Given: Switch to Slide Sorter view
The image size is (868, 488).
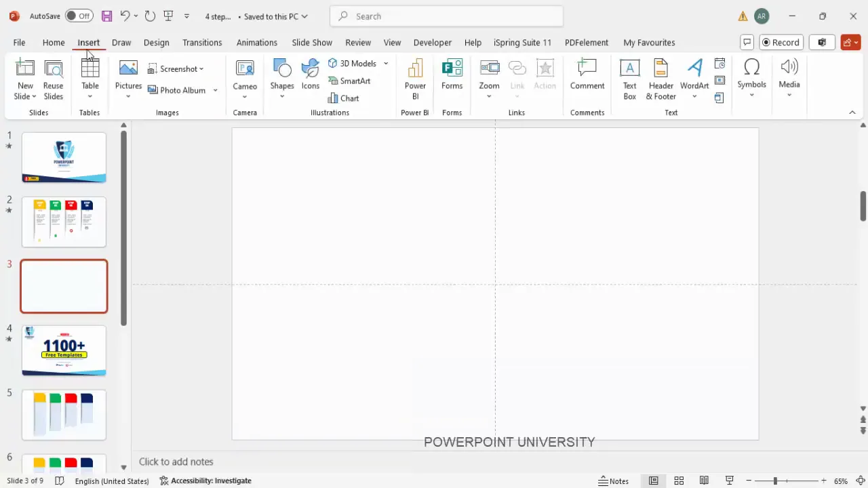Looking at the screenshot, I should 679,481.
